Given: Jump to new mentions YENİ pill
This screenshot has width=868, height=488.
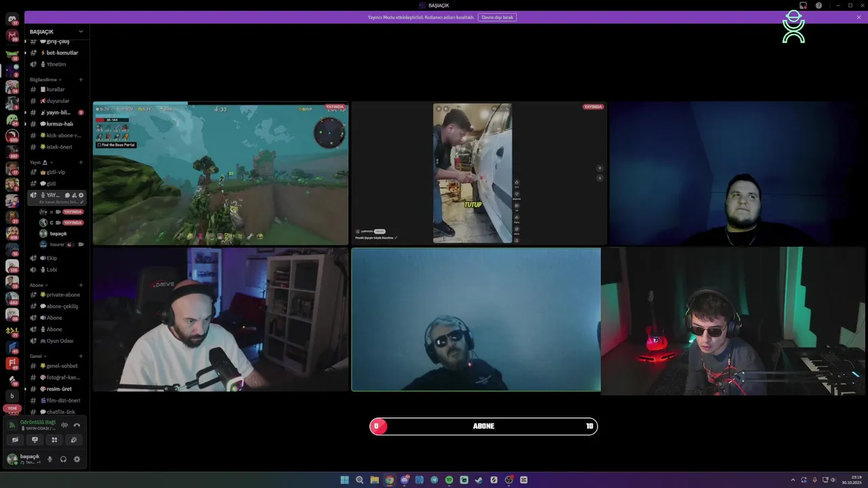Looking at the screenshot, I should click(12, 409).
